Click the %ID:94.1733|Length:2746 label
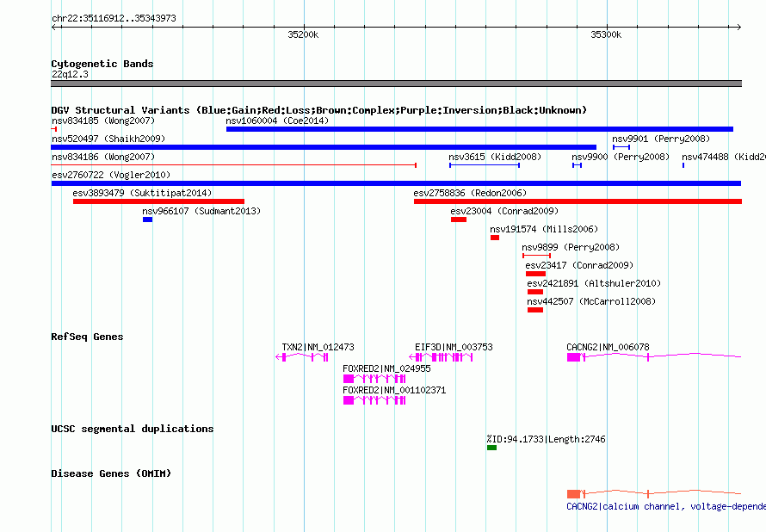The image size is (766, 532). [547, 439]
